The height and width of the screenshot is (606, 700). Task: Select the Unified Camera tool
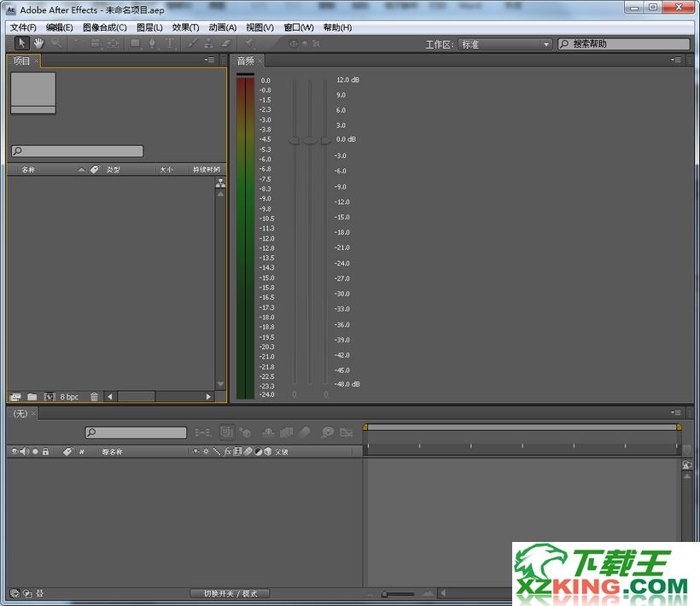click(96, 44)
